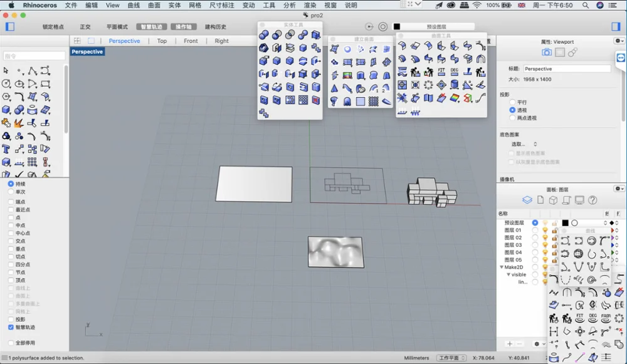Enable the 中点 object snap checkbox
The image size is (627, 364).
pyautogui.click(x=11, y=226)
